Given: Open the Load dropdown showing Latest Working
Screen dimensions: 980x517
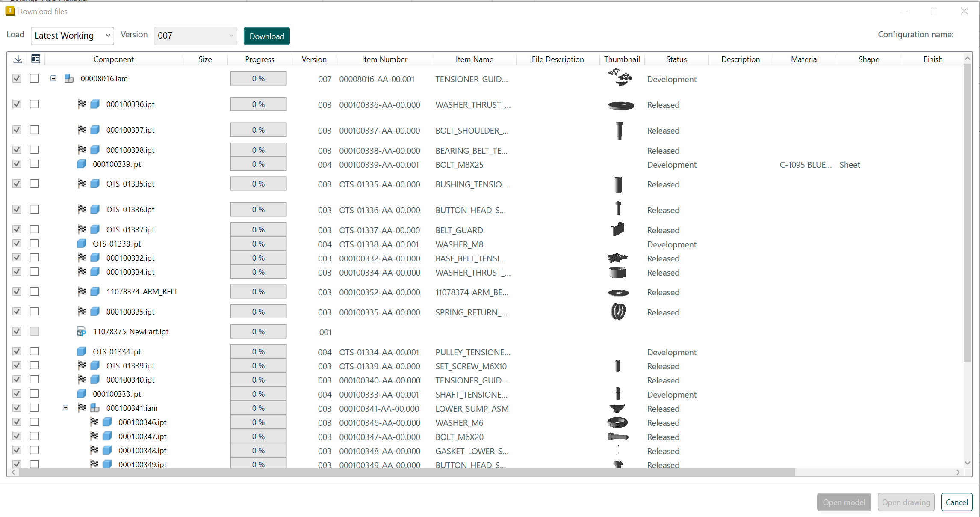Looking at the screenshot, I should click(x=72, y=36).
